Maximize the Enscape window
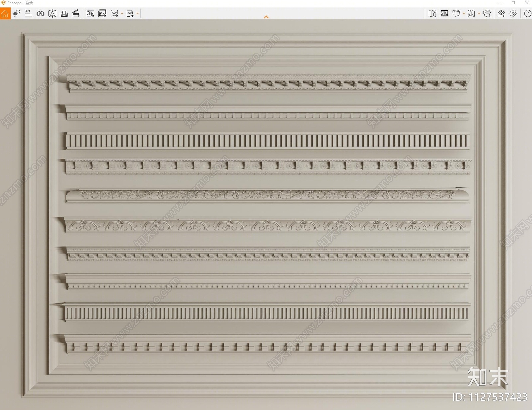This screenshot has width=532, height=410. tap(513, 3)
